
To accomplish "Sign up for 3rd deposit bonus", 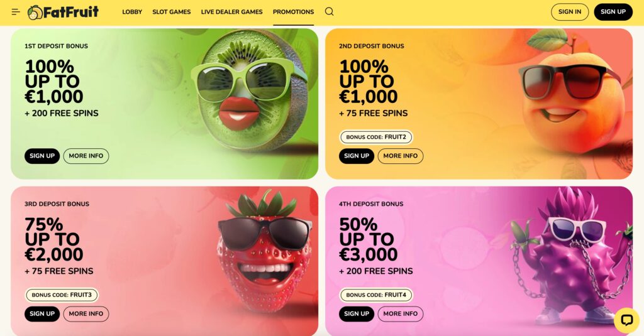I will [x=42, y=314].
